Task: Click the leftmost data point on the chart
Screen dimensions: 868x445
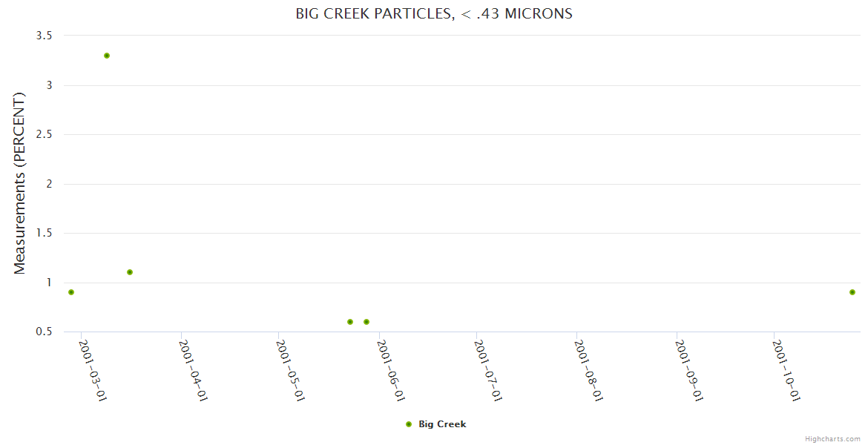Action: [71, 292]
